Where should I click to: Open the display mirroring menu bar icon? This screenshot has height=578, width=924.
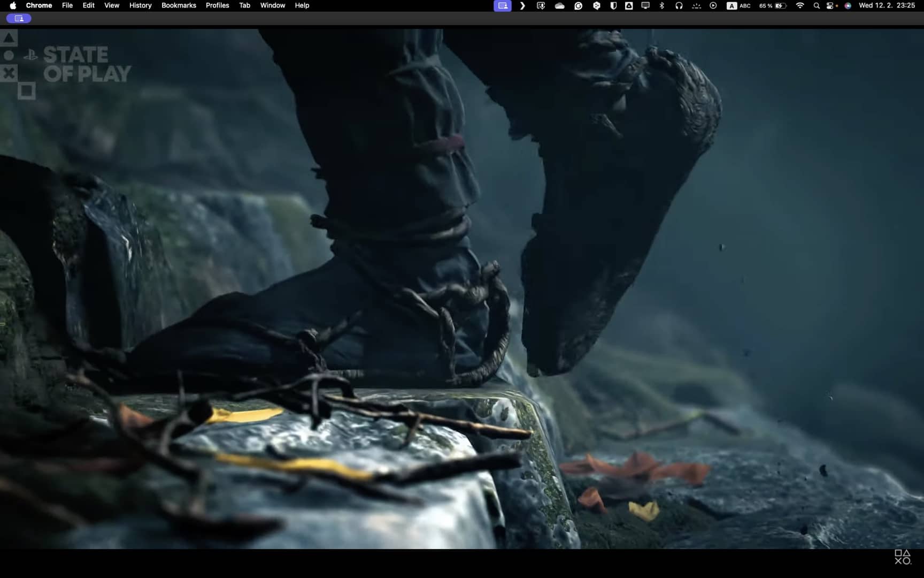(645, 5)
